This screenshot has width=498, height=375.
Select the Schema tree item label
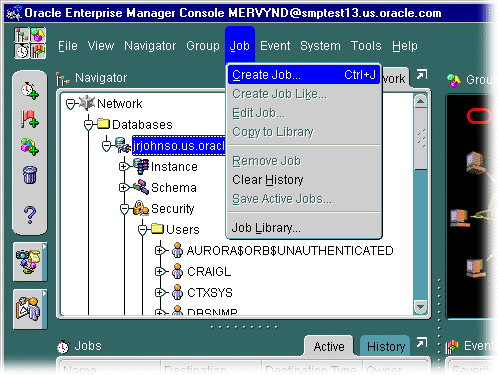(174, 188)
